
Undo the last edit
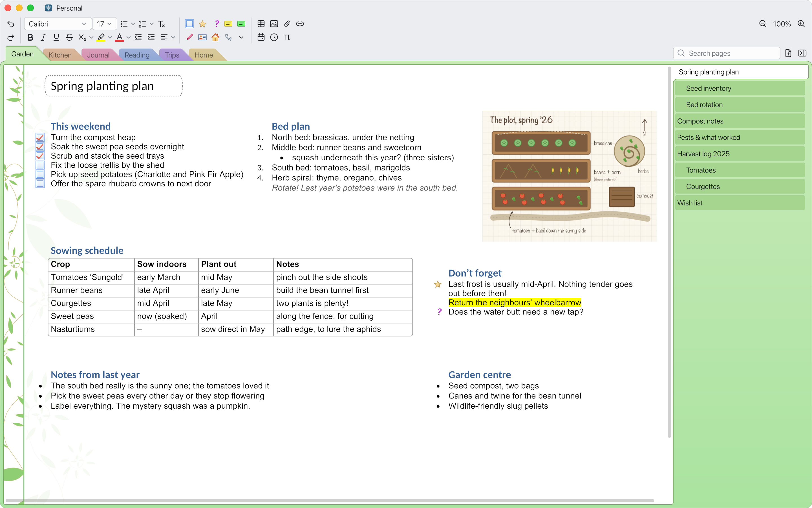(x=11, y=24)
